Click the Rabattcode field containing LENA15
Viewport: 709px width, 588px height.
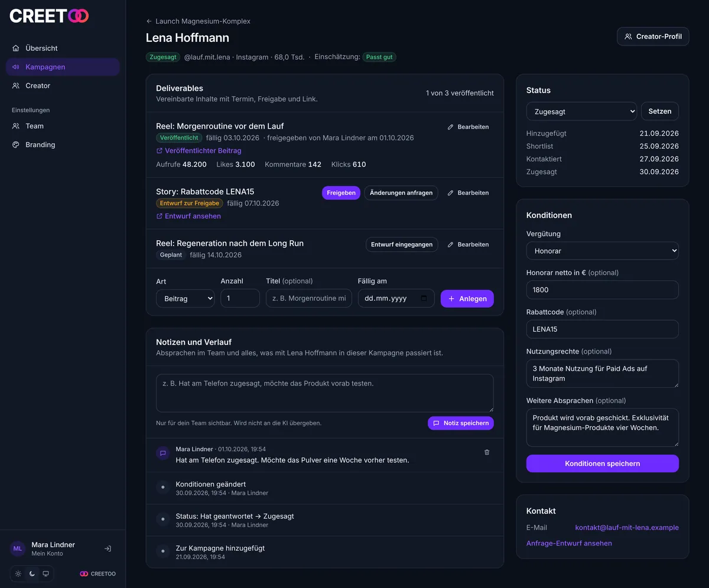click(x=603, y=329)
